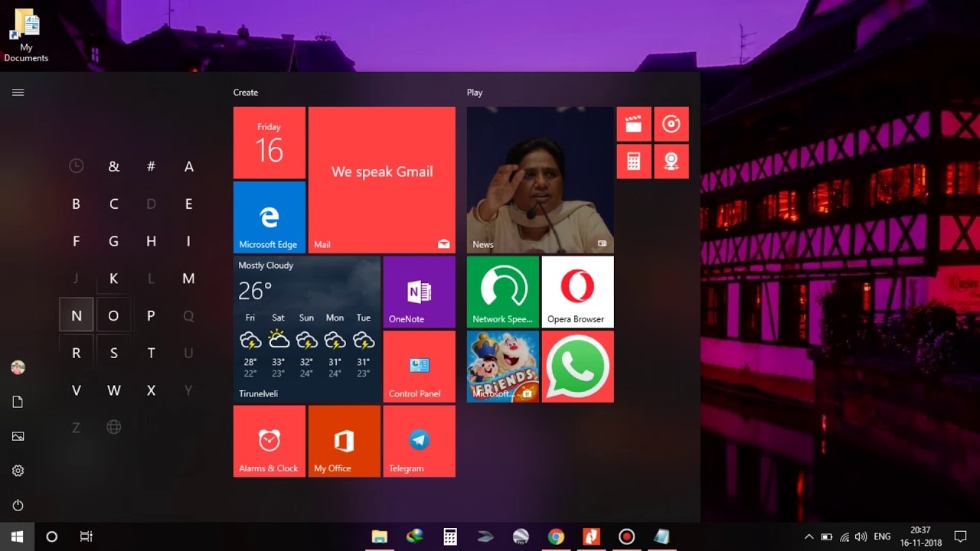This screenshot has height=551, width=980.
Task: Jump to apps starting with P
Action: click(151, 315)
